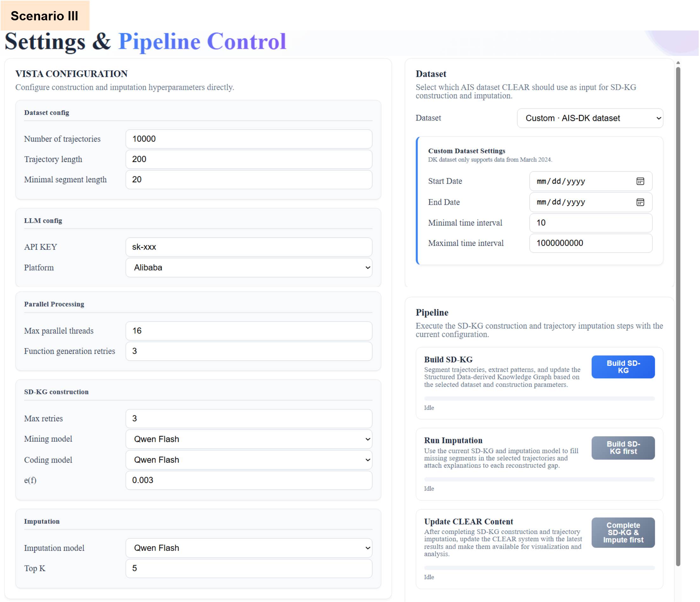Focus the Maximal time interval field
Image resolution: width=700 pixels, height=602 pixels.
(590, 243)
